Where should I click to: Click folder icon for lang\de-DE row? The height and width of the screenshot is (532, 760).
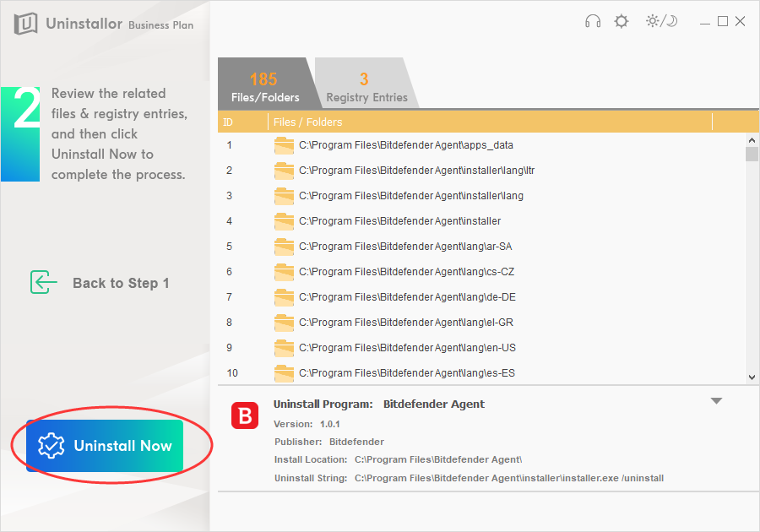point(284,297)
